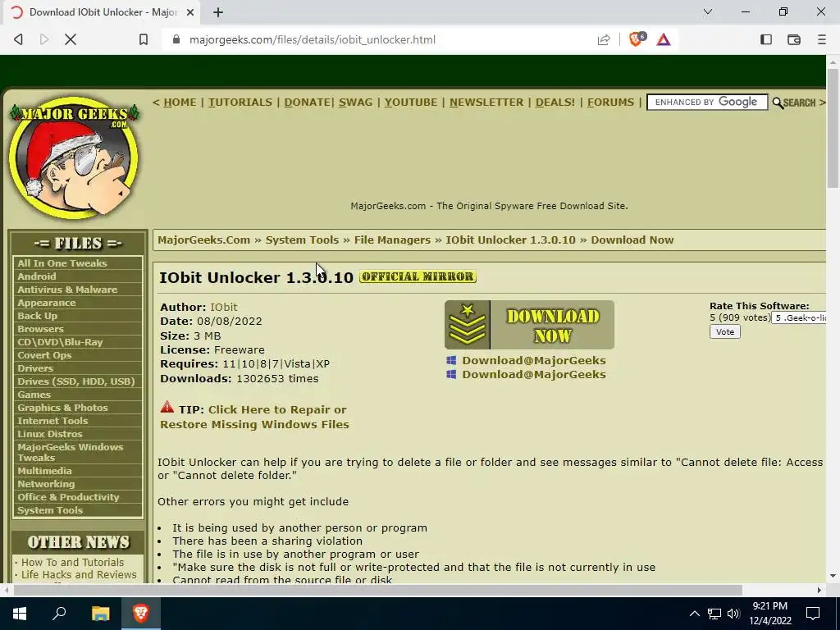This screenshot has width=840, height=630.
Task: Click the Windows icon beside second Download@MajorGeeks
Action: pyautogui.click(x=451, y=374)
